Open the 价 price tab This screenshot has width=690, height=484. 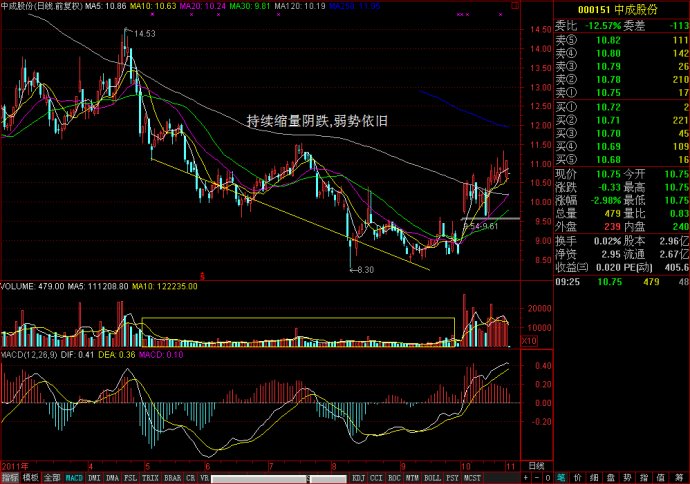click(x=578, y=478)
